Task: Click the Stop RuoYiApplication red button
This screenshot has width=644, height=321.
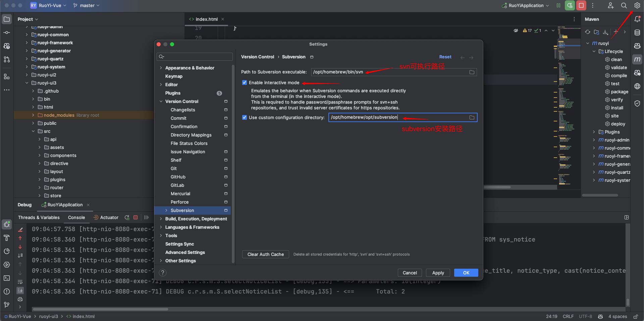Action: coord(581,5)
